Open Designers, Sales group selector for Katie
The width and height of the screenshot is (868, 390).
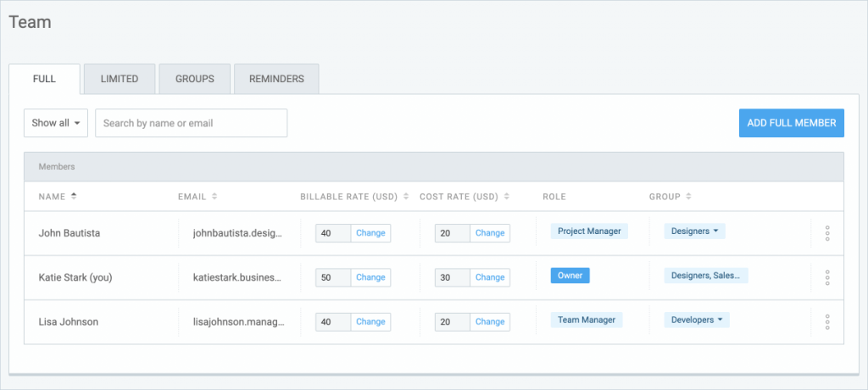pyautogui.click(x=706, y=276)
